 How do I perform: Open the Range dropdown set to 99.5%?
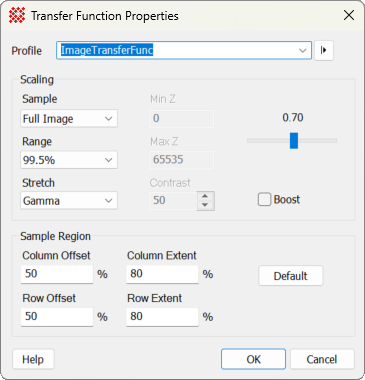[69, 160]
